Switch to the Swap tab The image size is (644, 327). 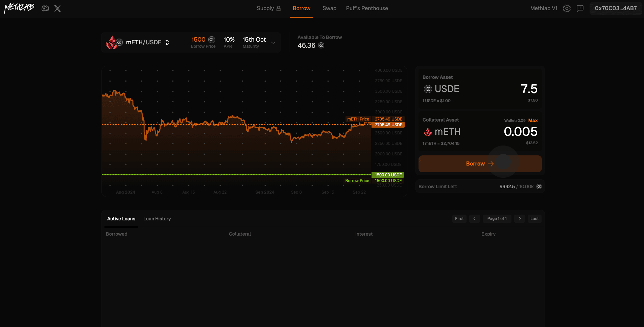tap(329, 8)
